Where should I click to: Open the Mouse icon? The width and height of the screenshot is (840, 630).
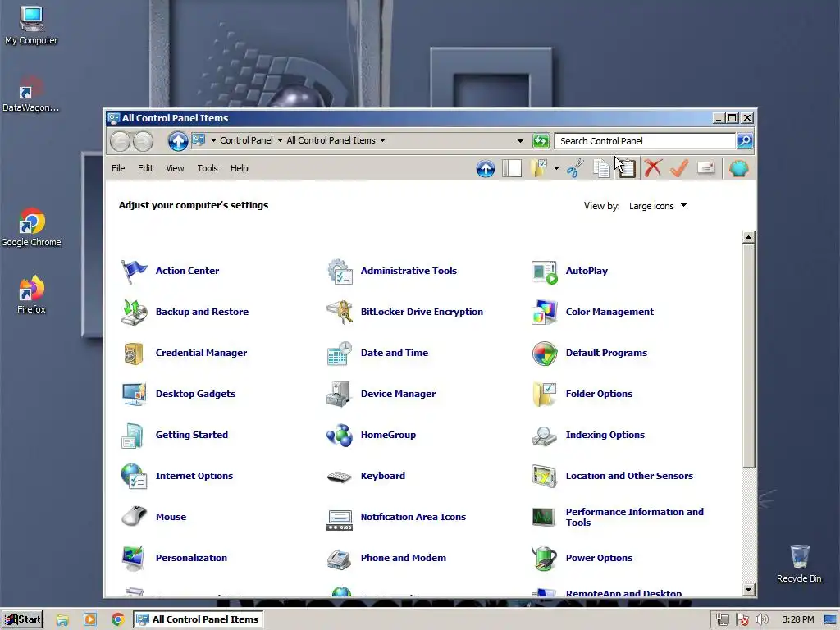pyautogui.click(x=134, y=517)
